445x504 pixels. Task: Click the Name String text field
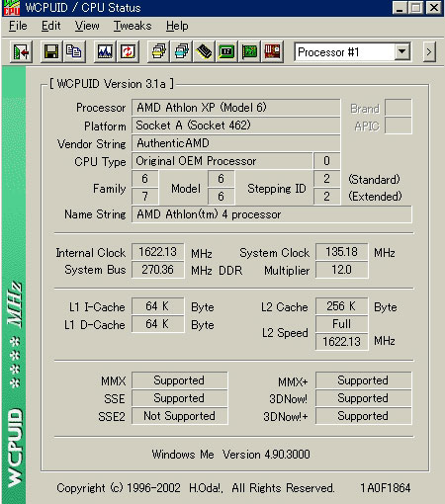pos(272,214)
